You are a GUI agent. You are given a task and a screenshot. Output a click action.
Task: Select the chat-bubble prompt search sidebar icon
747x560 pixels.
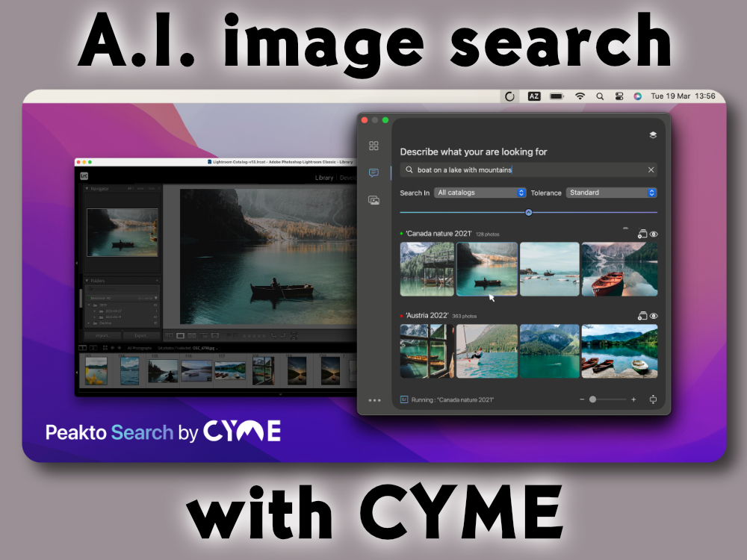pyautogui.click(x=373, y=173)
